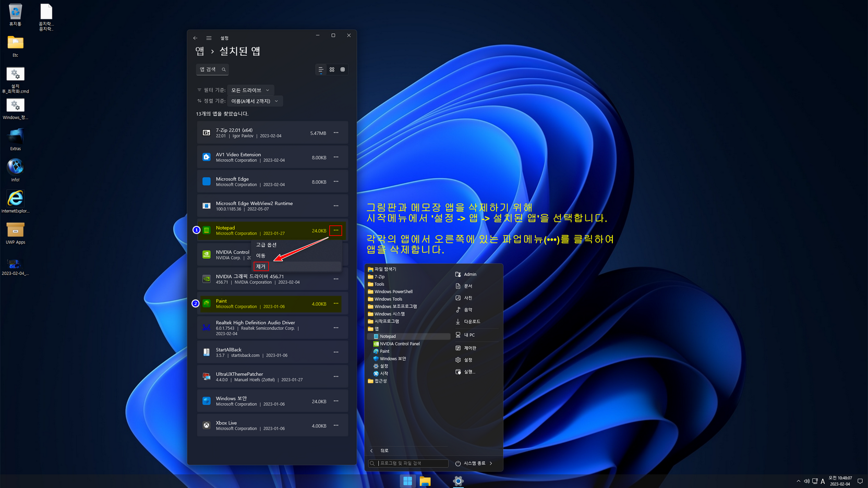Viewport: 868px width, 488px height.
Task: Open more options for Notepad
Action: [336, 230]
